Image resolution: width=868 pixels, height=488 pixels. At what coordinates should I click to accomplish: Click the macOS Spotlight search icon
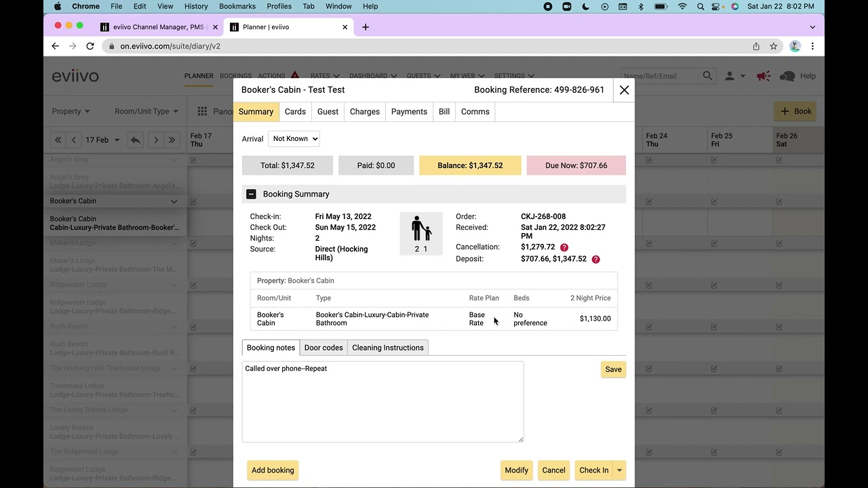699,6
